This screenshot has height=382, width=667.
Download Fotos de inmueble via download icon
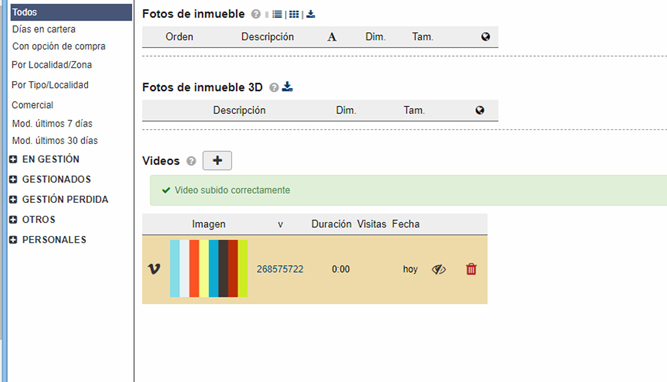click(311, 14)
